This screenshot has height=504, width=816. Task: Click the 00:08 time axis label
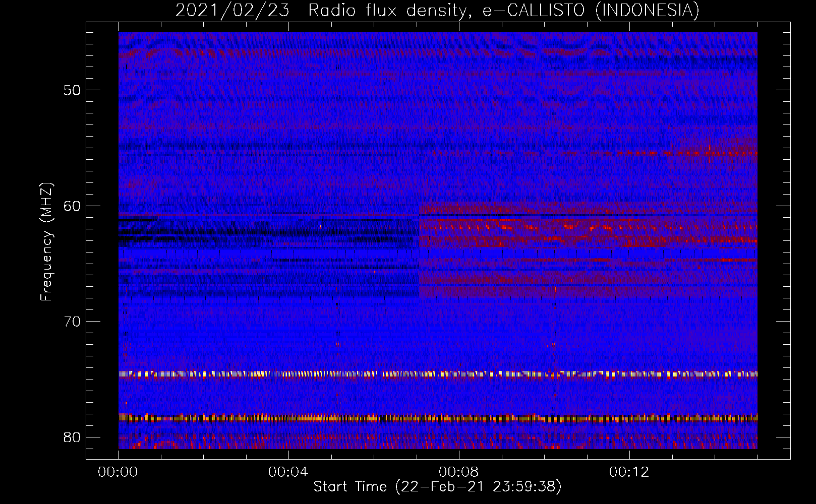(459, 472)
